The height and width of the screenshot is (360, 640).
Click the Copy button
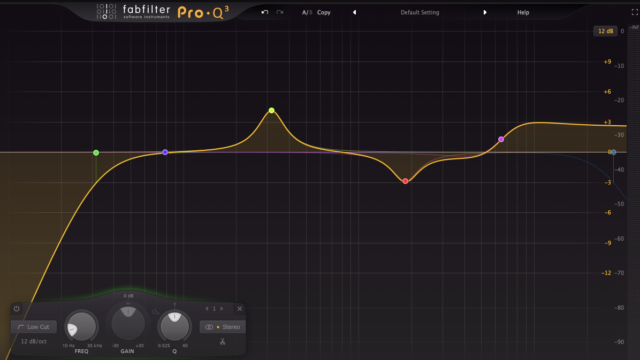coord(324,12)
